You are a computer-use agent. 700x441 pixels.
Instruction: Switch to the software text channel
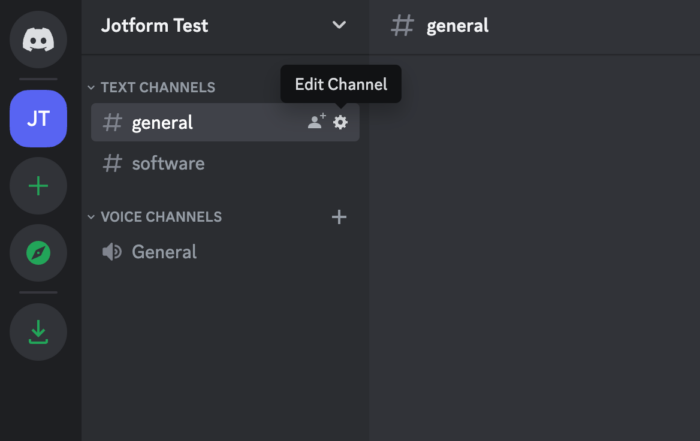168,163
